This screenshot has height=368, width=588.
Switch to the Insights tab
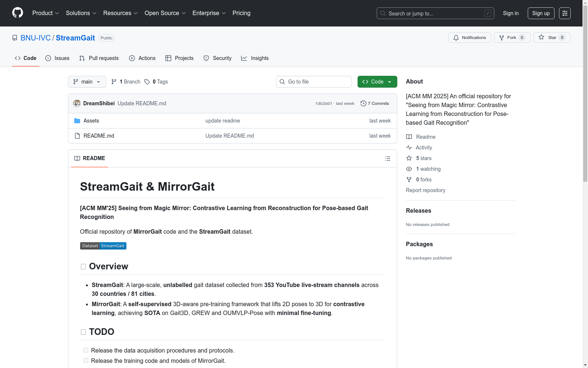255,58
